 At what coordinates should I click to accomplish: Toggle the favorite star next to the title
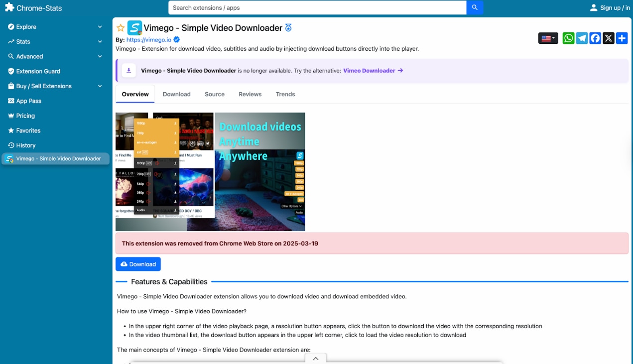pos(121,27)
